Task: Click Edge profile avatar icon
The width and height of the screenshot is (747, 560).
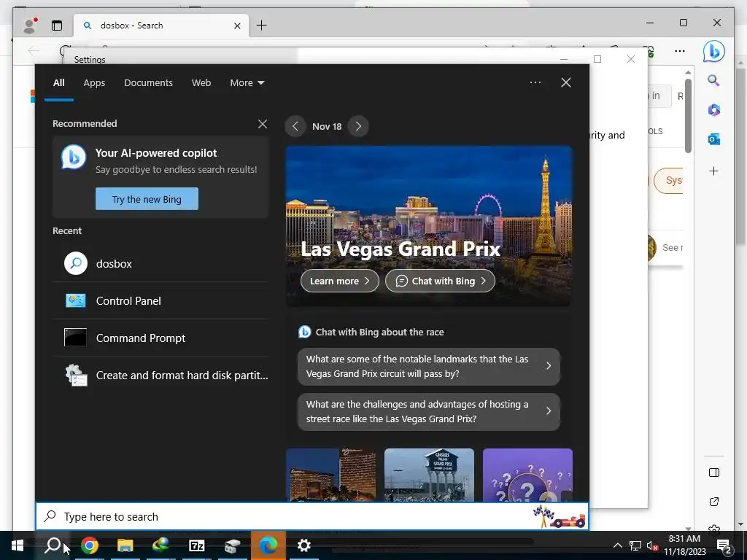Action: [29, 26]
